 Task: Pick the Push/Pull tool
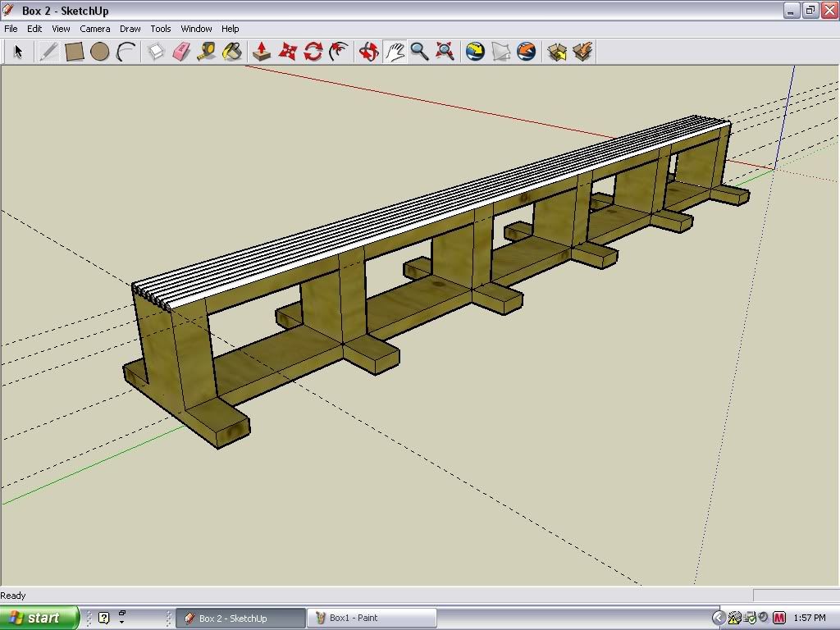pos(262,52)
